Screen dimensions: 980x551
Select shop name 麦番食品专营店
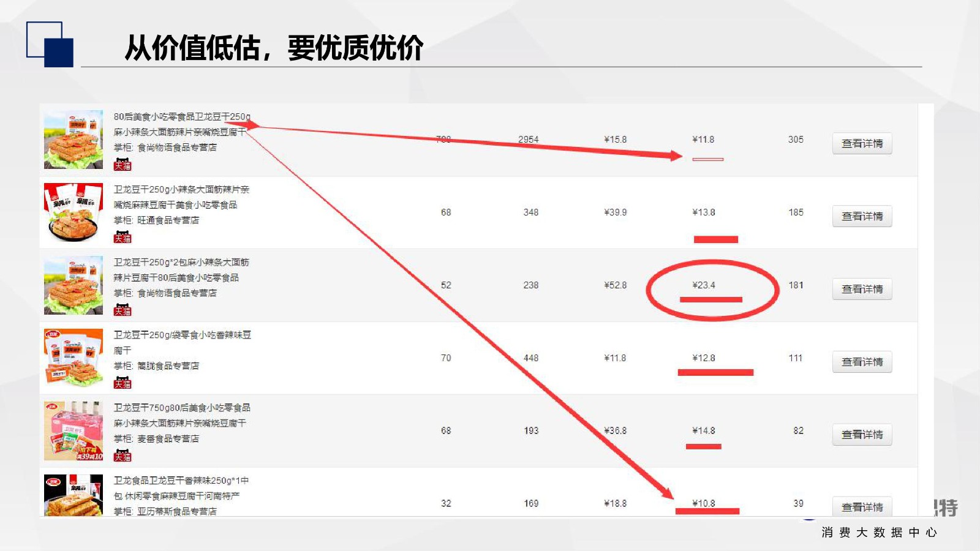(x=168, y=438)
